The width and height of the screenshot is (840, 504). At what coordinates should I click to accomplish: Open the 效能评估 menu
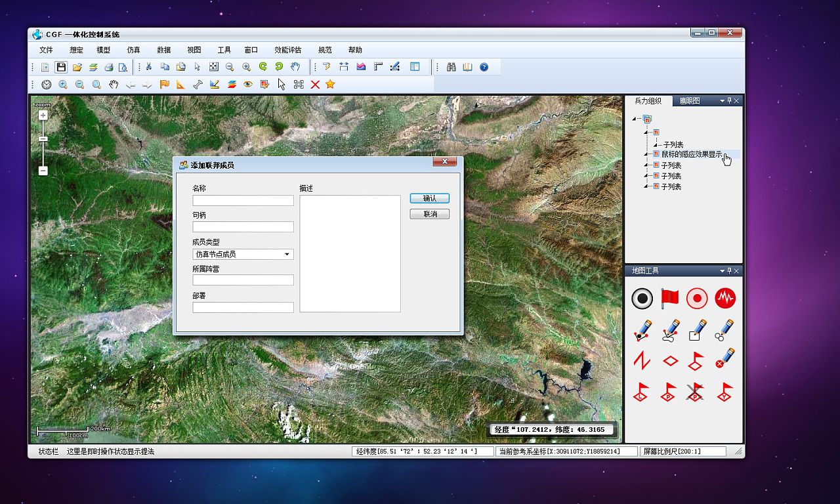tap(288, 50)
